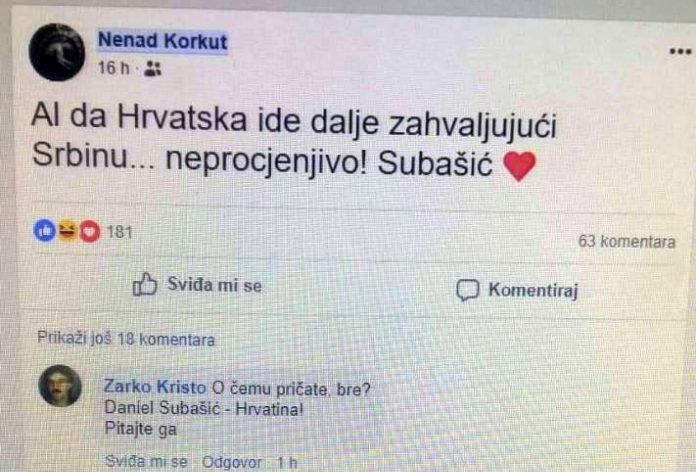Open the 181 reactions count list
Viewport: 696px width, 472px height.
tap(120, 232)
